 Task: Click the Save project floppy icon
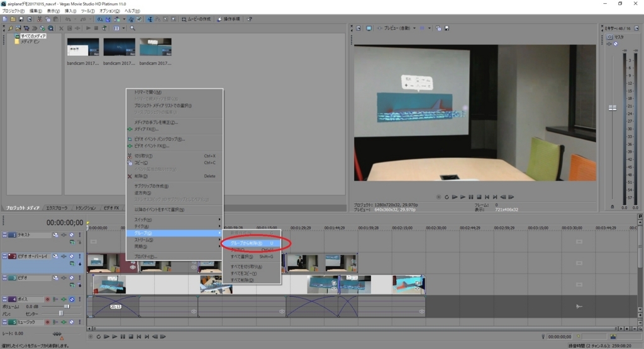click(x=21, y=19)
